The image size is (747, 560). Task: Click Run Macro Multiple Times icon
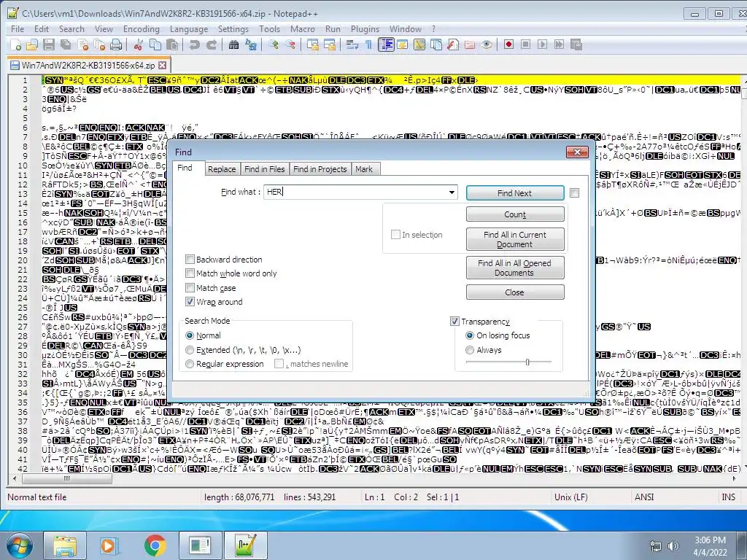click(559, 44)
